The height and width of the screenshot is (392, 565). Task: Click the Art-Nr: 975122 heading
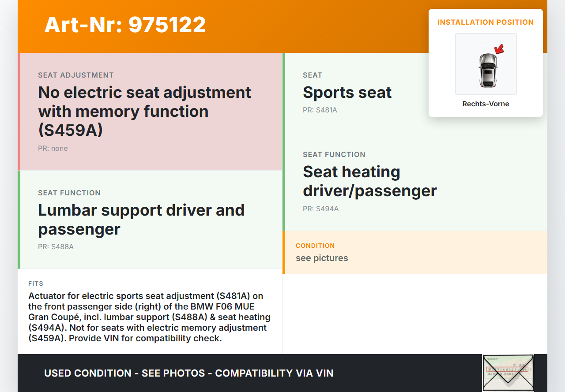125,25
